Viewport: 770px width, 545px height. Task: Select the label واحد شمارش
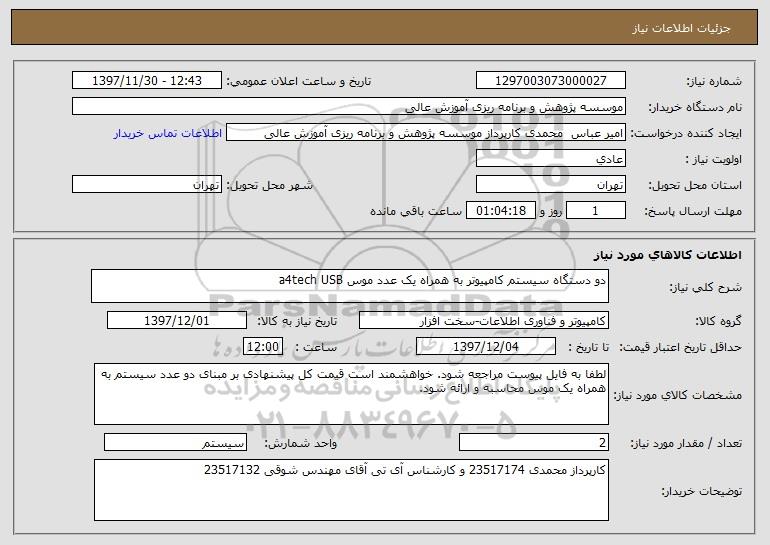(x=301, y=443)
